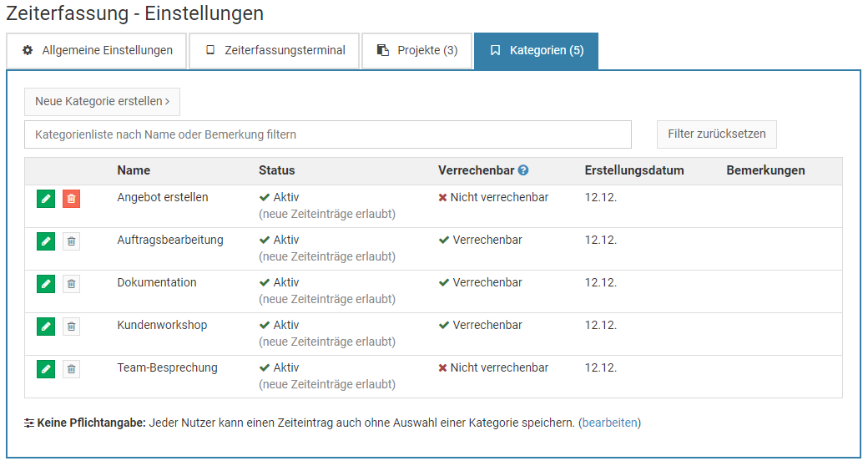Delete the Dokumentation category
Image resolution: width=868 pixels, height=466 pixels.
(71, 284)
